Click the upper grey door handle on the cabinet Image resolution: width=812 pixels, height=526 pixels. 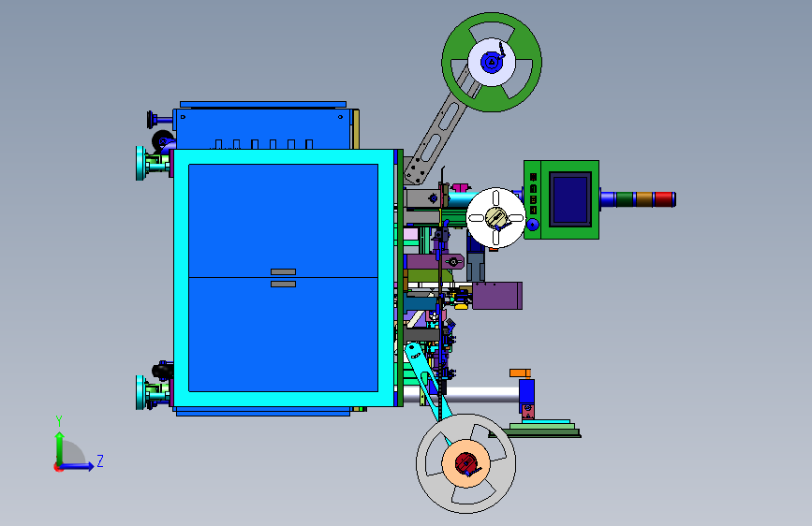click(283, 271)
